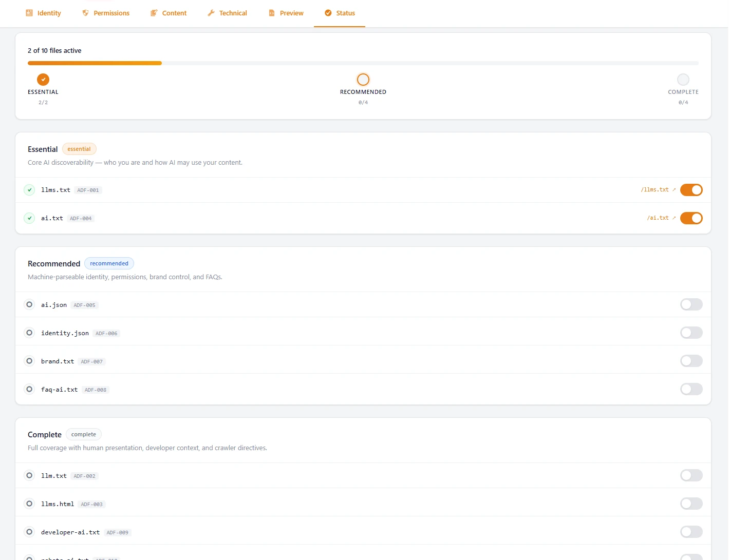Enable the developer-ai.txt toggle

point(691,532)
